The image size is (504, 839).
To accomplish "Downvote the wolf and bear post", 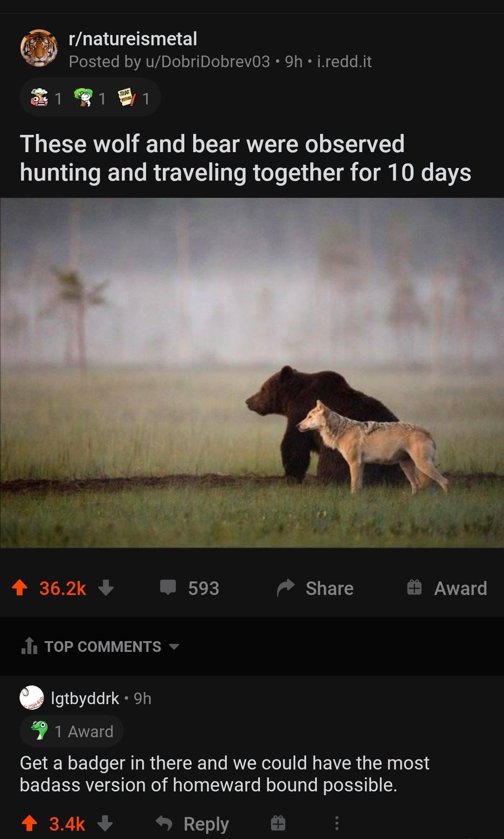I will [x=106, y=587].
